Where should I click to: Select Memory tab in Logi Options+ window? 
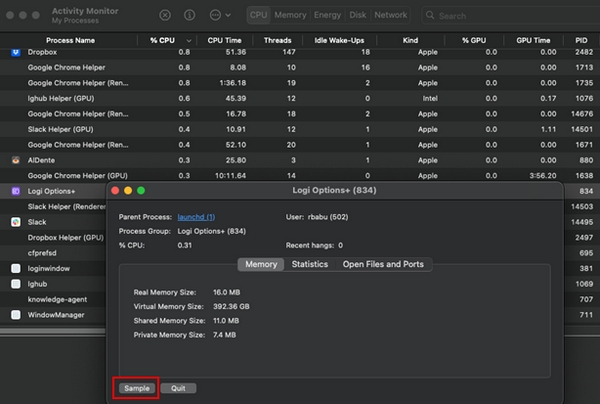(261, 264)
